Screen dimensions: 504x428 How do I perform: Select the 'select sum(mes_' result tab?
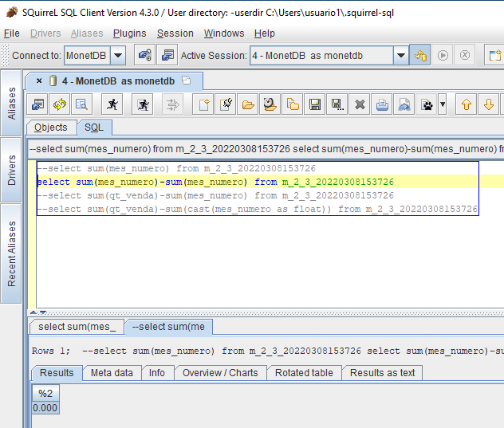(x=77, y=327)
